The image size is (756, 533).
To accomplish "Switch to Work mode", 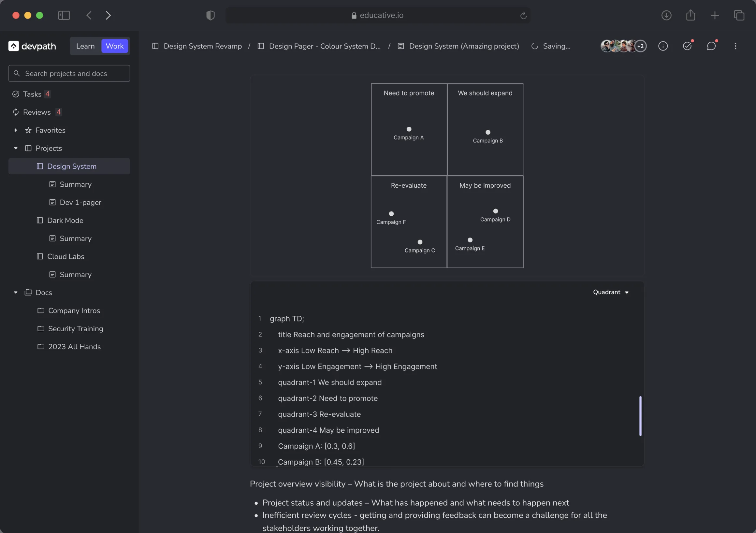I will (x=115, y=46).
